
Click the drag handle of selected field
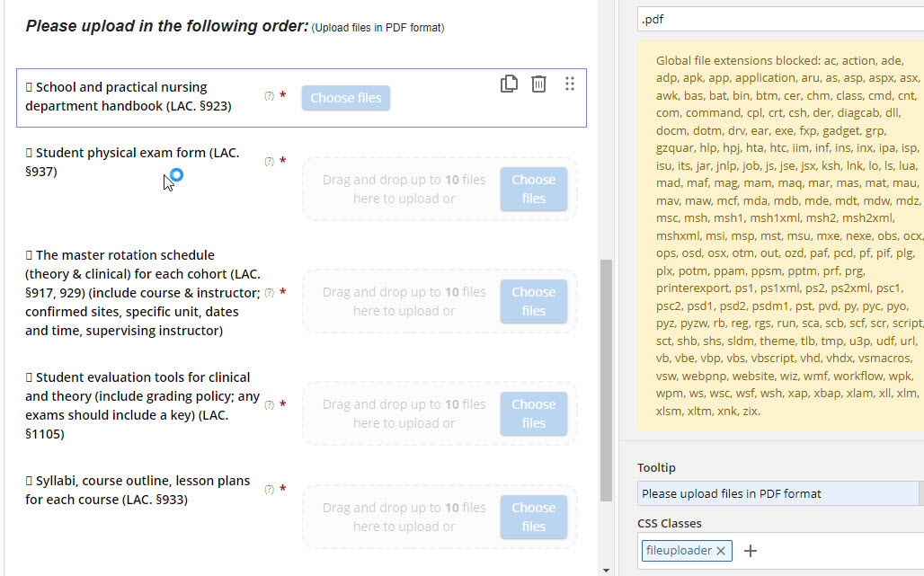coord(570,84)
